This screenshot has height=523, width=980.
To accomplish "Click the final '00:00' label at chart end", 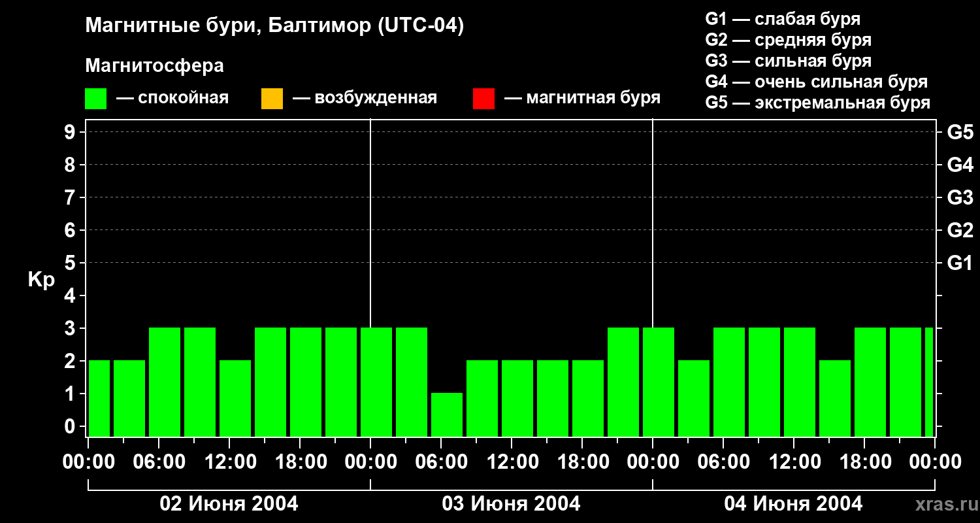I will tap(935, 462).
